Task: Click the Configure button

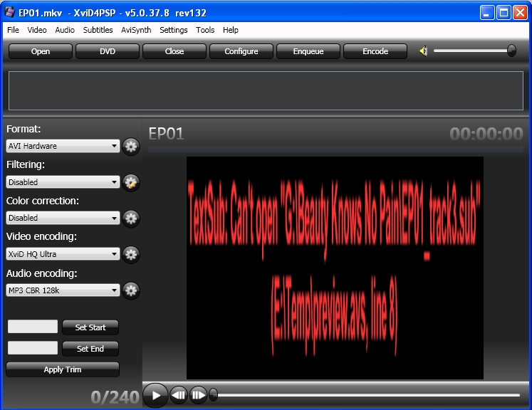Action: 241,51
